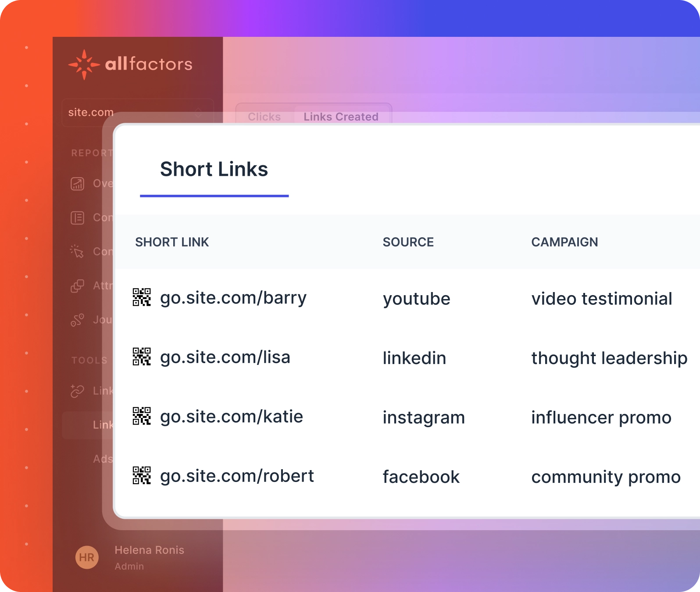
Task: Switch to the Links Created tab
Action: (341, 117)
